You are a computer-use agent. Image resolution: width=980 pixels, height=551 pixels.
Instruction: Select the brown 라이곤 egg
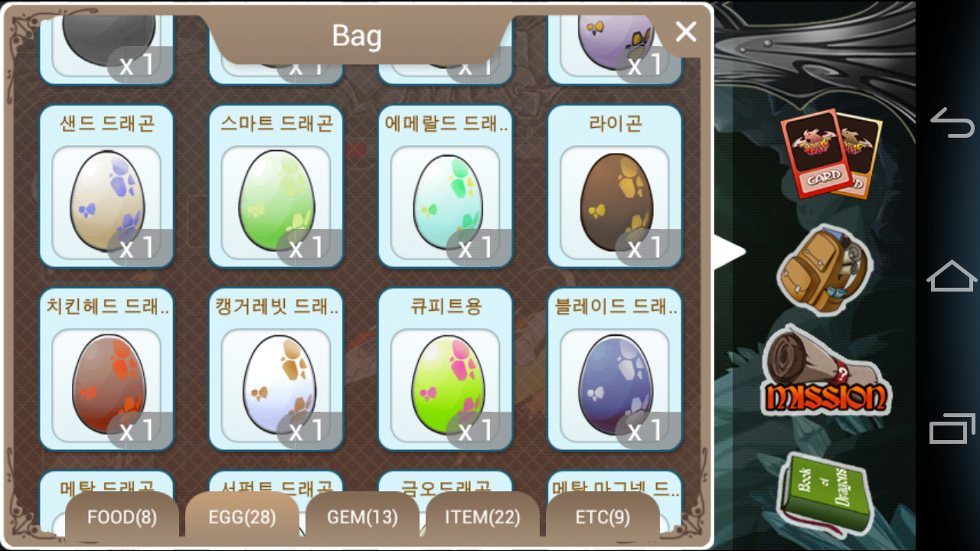pos(615,186)
